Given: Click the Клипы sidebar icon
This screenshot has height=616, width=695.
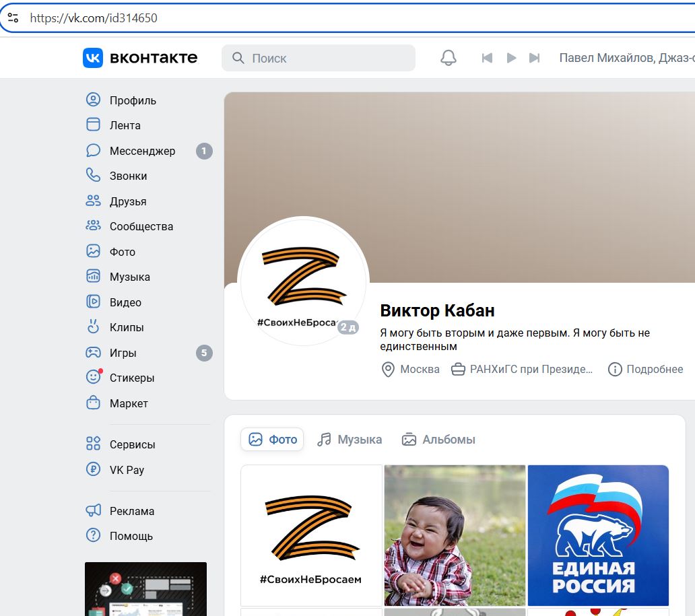Looking at the screenshot, I should coord(93,327).
